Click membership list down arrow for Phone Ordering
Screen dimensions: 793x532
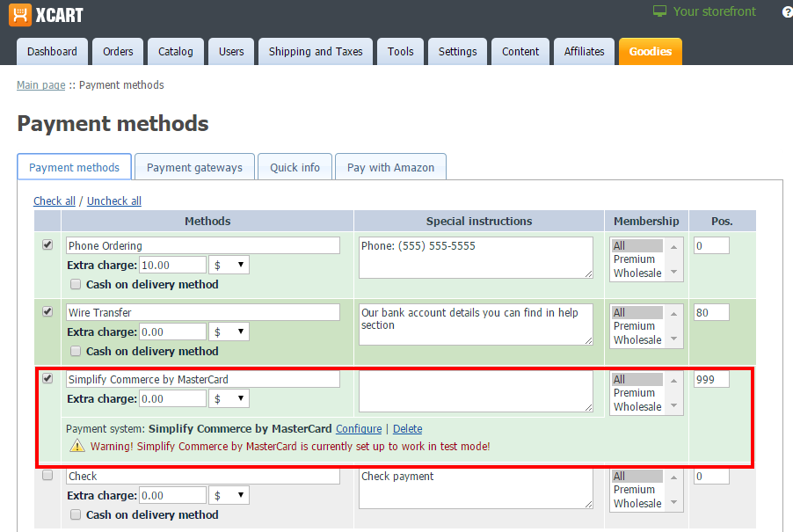[673, 272]
